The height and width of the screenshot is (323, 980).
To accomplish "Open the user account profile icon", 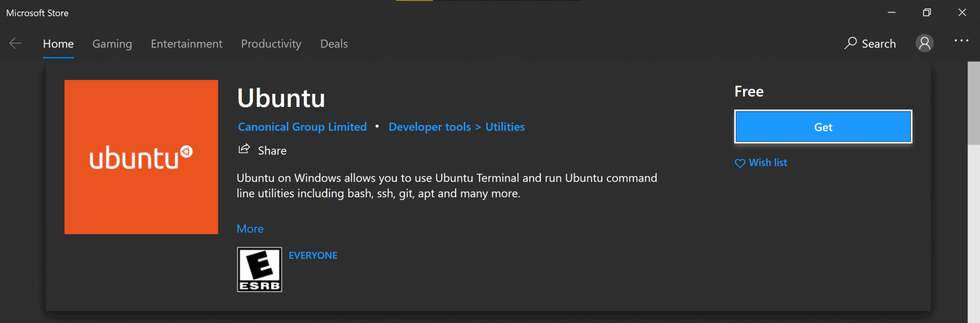I will click(924, 43).
